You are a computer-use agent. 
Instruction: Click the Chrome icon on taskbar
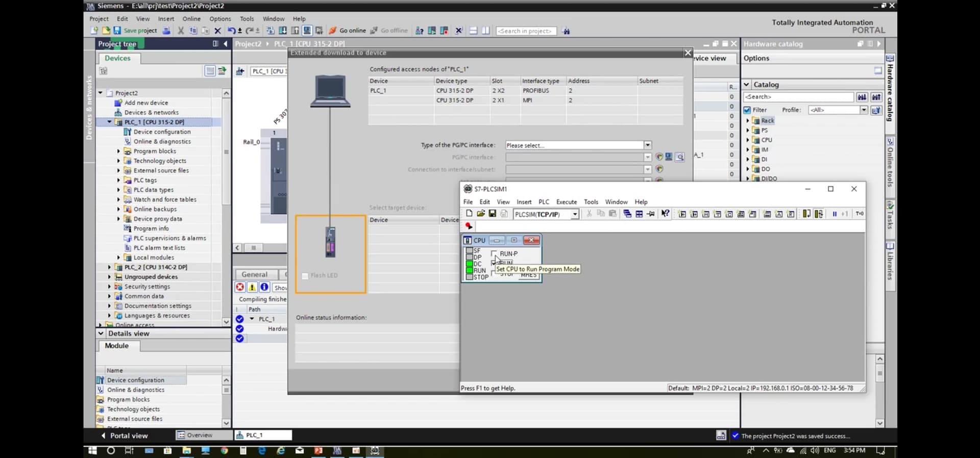225,450
